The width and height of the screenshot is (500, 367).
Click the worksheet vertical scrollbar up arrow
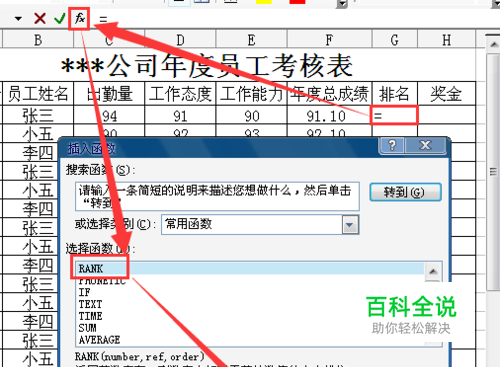click(x=493, y=44)
